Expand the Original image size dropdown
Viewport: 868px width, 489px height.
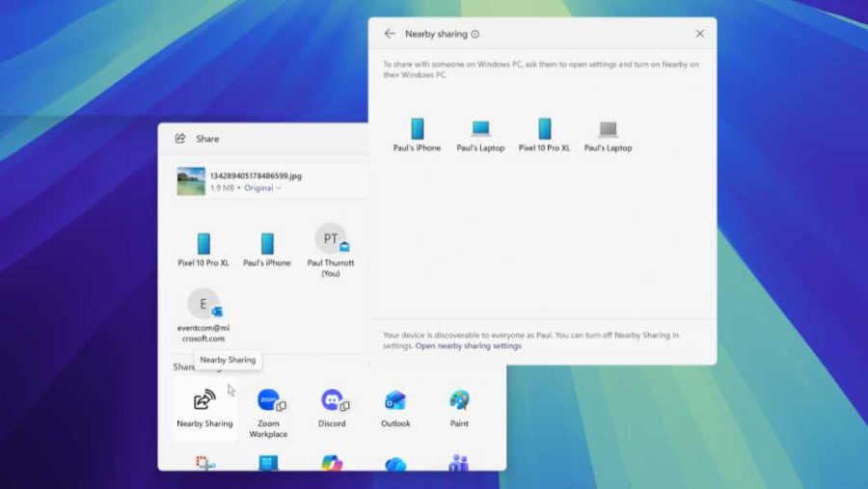click(263, 188)
